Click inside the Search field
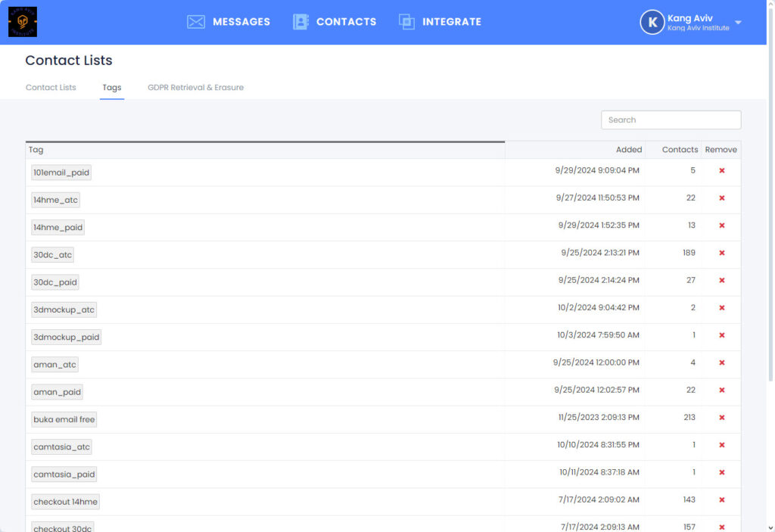This screenshot has width=775, height=532. (671, 120)
